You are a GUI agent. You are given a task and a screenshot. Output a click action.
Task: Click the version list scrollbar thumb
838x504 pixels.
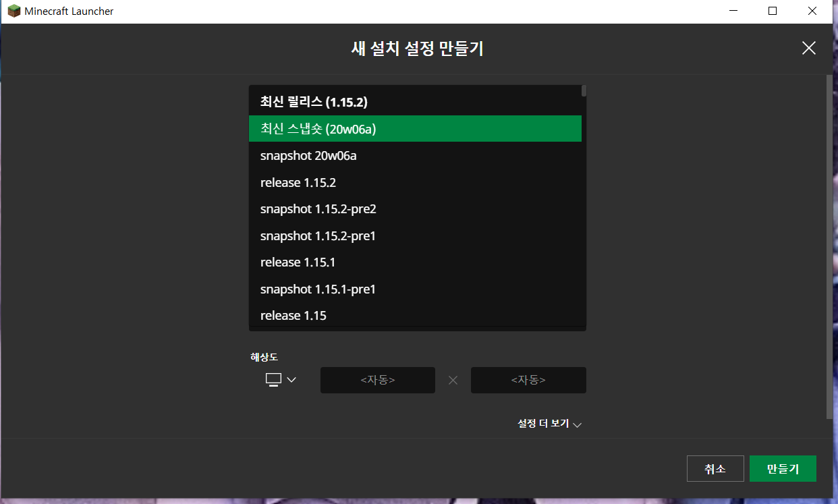coord(584,91)
